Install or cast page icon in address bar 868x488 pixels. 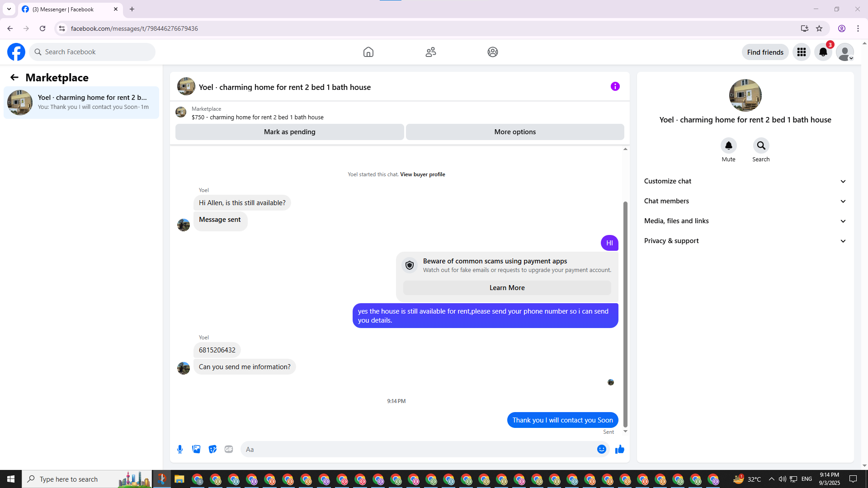pyautogui.click(x=804, y=28)
